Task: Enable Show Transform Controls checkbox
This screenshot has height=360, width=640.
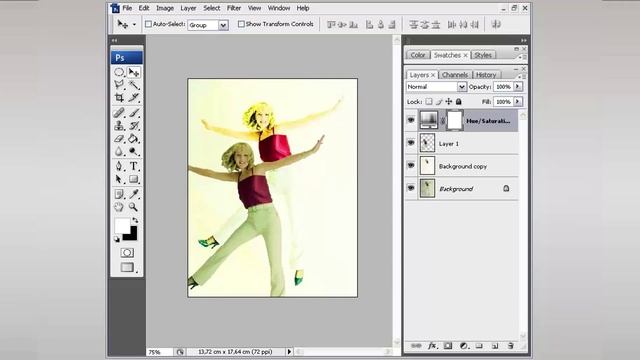Action: pyautogui.click(x=241, y=24)
